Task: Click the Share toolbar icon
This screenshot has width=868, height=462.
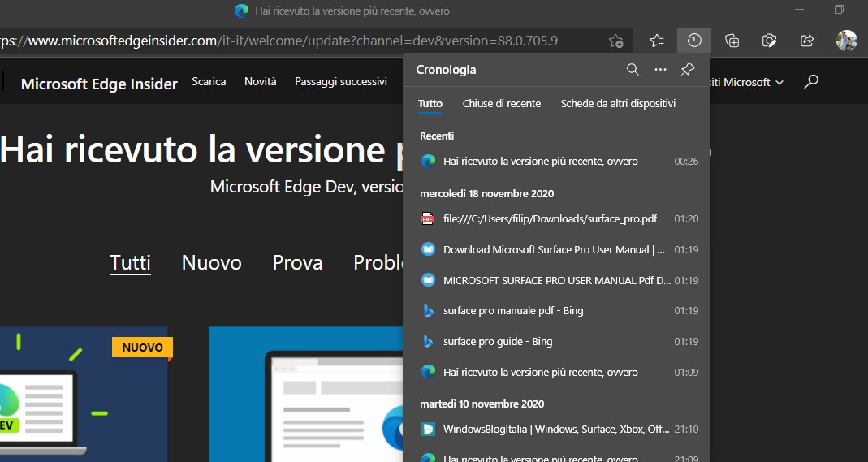Action: [x=807, y=41]
